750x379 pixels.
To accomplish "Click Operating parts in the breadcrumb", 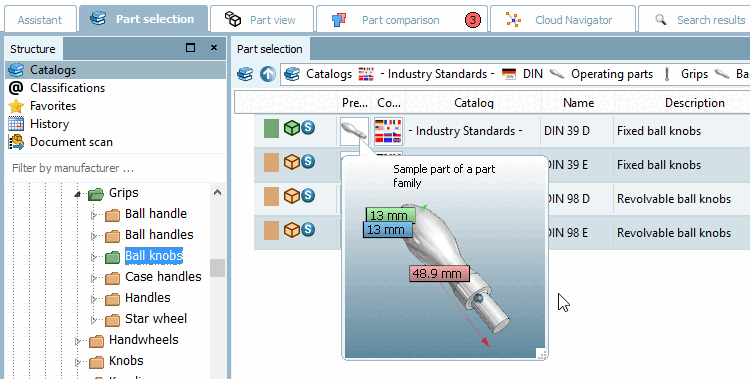I will (612, 74).
